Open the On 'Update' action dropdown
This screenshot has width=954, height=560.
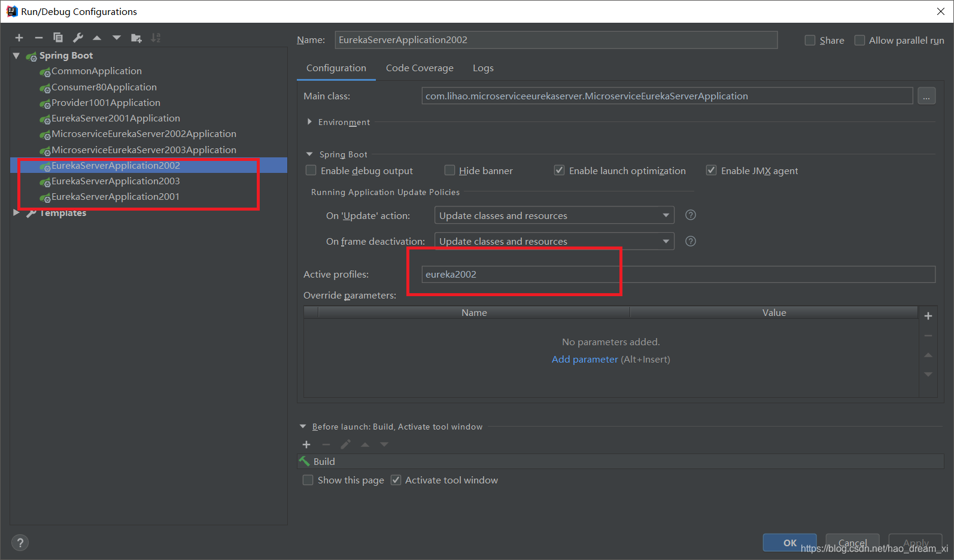pyautogui.click(x=554, y=215)
